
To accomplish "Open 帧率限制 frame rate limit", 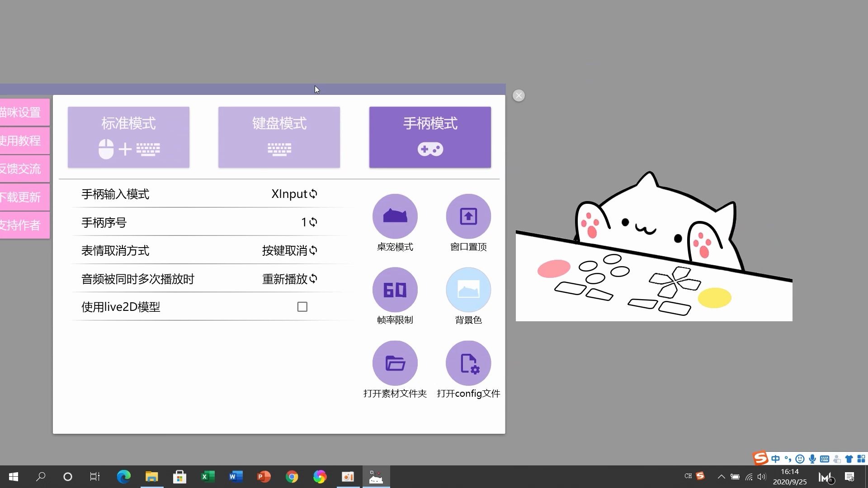I will [395, 290].
